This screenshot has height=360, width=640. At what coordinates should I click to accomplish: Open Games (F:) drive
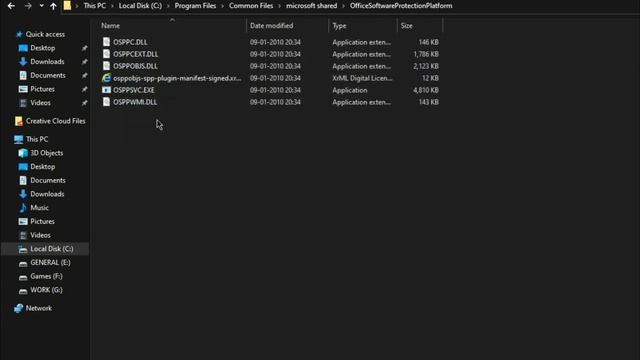coord(46,276)
